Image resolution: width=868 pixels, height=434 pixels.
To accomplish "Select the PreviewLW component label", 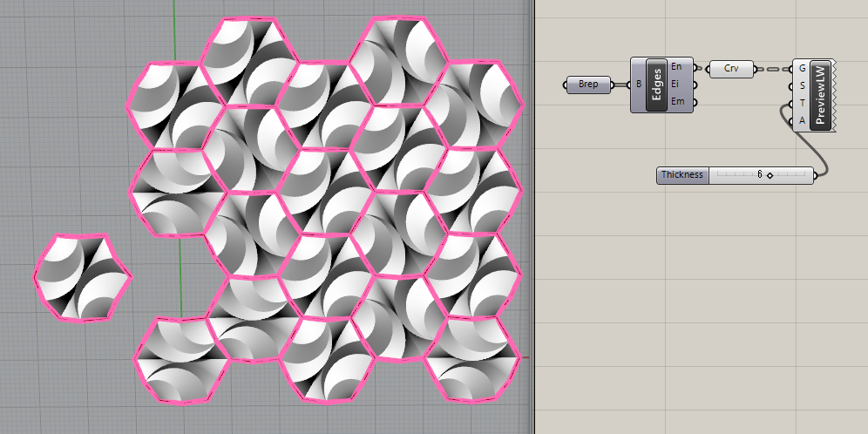I will 817,96.
